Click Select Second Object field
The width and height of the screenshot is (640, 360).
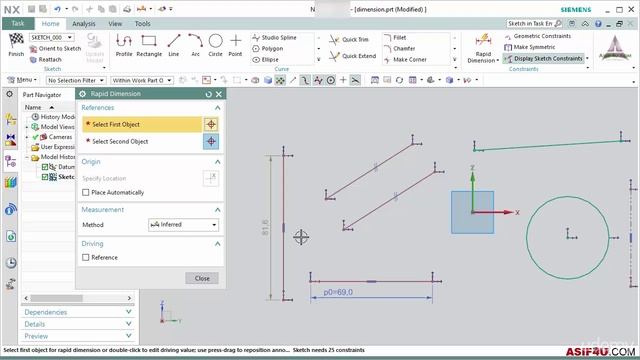click(x=142, y=142)
